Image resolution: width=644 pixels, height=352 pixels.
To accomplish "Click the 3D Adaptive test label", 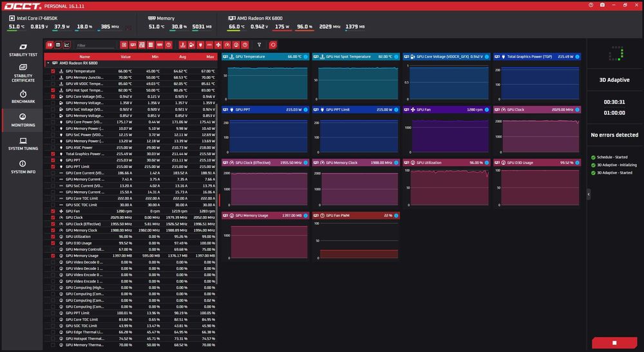I will [614, 80].
